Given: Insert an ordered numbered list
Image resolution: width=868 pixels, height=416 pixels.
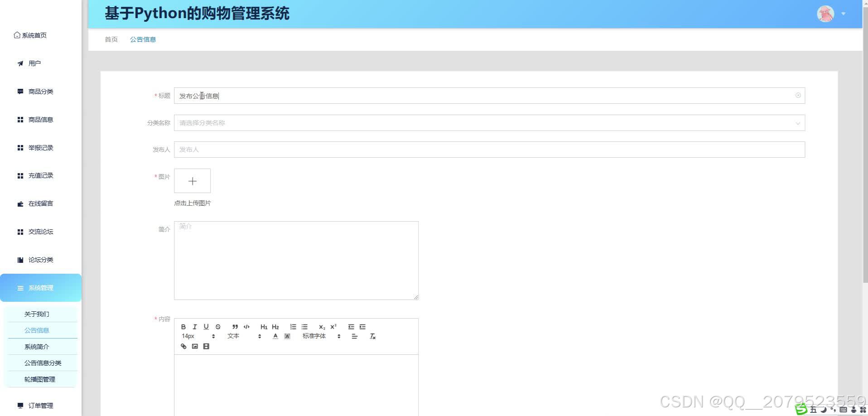Looking at the screenshot, I should click(x=293, y=327).
